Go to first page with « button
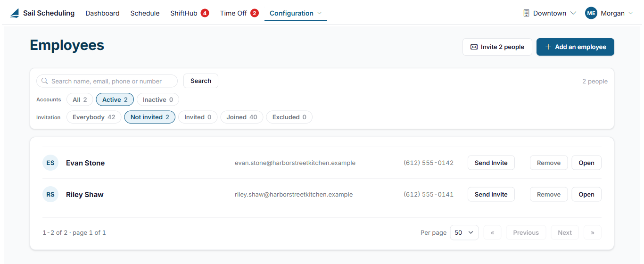Viewport: 644px width, 264px height. [x=492, y=232]
